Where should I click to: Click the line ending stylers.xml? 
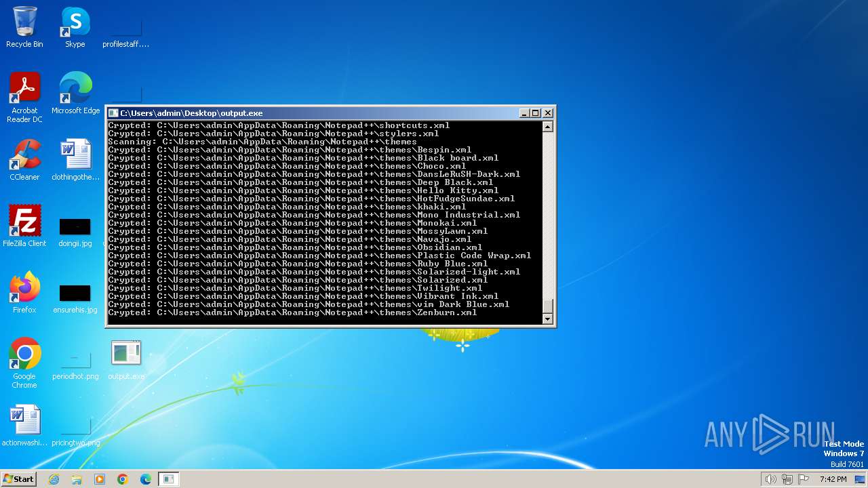[273, 134]
